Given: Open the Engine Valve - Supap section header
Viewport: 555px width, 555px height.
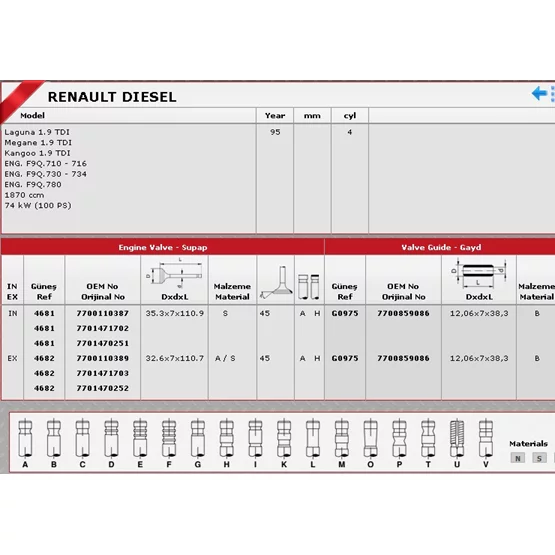Looking at the screenshot, I should click(x=163, y=247).
